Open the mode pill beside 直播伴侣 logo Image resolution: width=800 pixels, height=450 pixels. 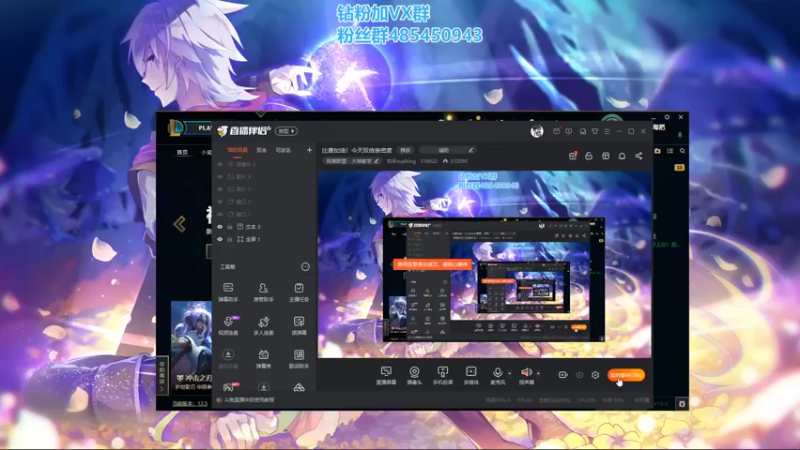point(286,131)
